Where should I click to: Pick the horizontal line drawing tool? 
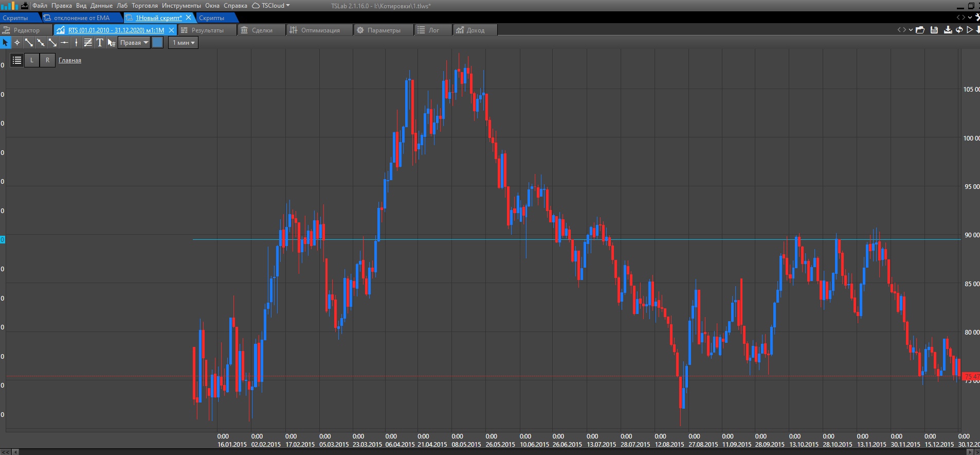pos(64,43)
